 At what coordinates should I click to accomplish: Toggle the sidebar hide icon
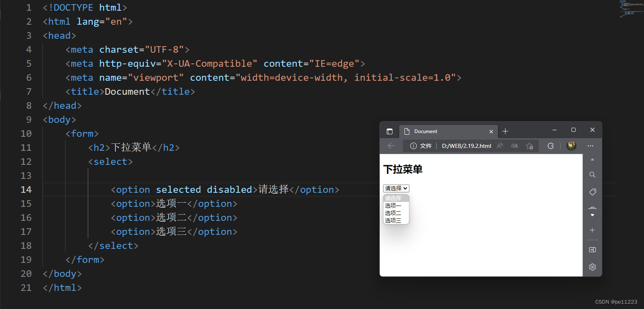click(x=592, y=250)
